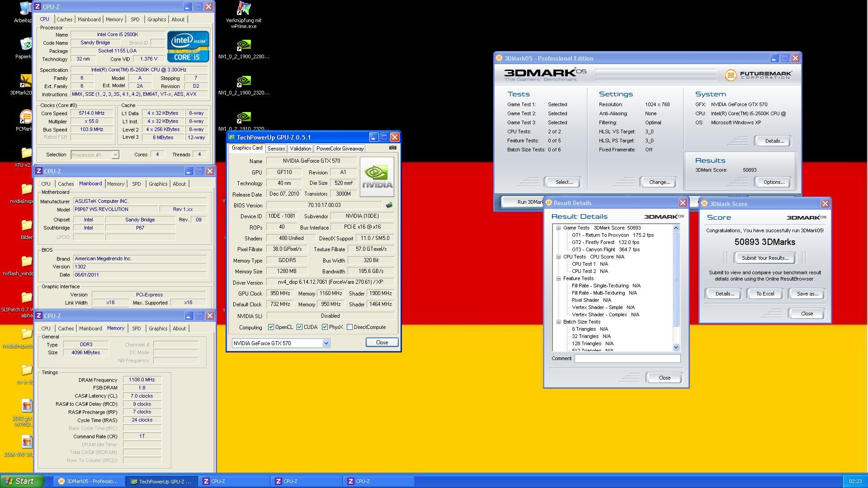This screenshot has width=868, height=488.
Task: Select GT3 - Canyon Flight row
Action: click(605, 250)
